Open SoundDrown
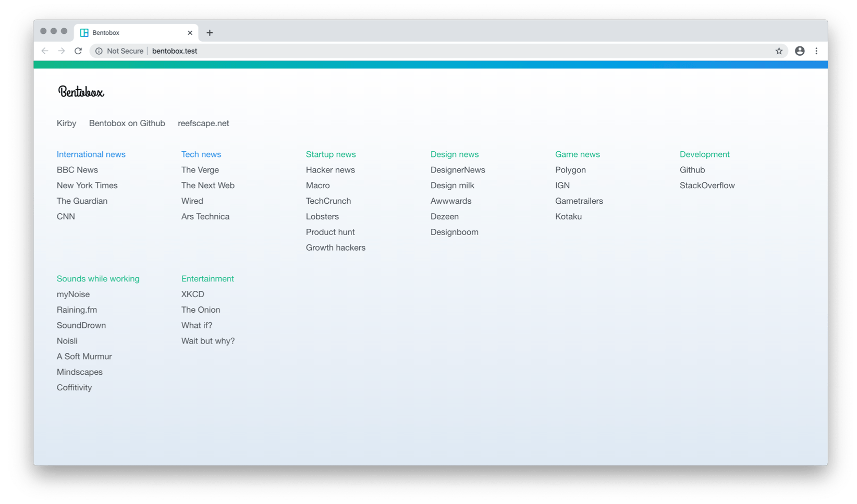Screen dimensions: 857x504 pyautogui.click(x=81, y=326)
